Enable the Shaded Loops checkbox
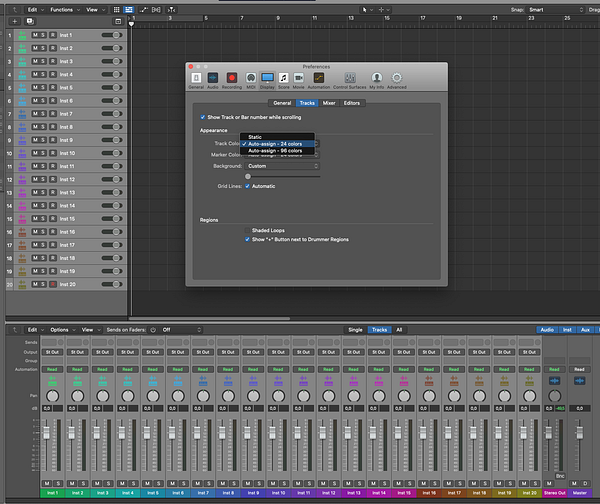600x504 pixels. click(x=247, y=230)
